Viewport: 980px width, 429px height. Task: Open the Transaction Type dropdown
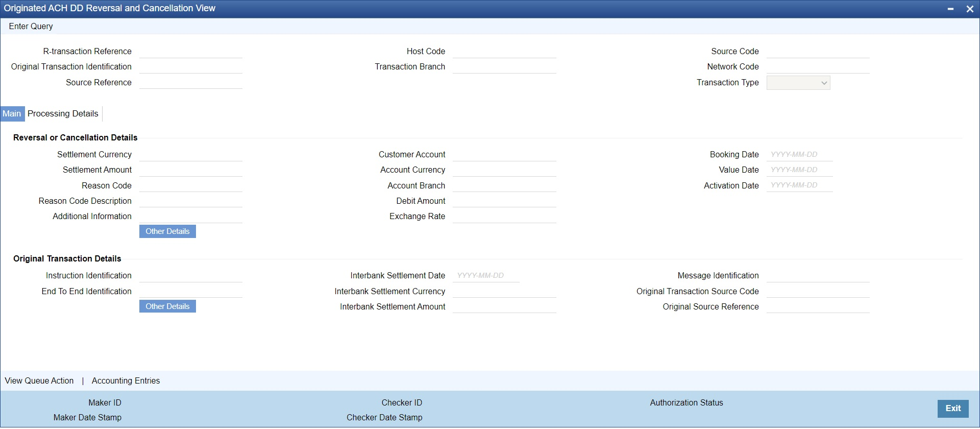pos(798,83)
